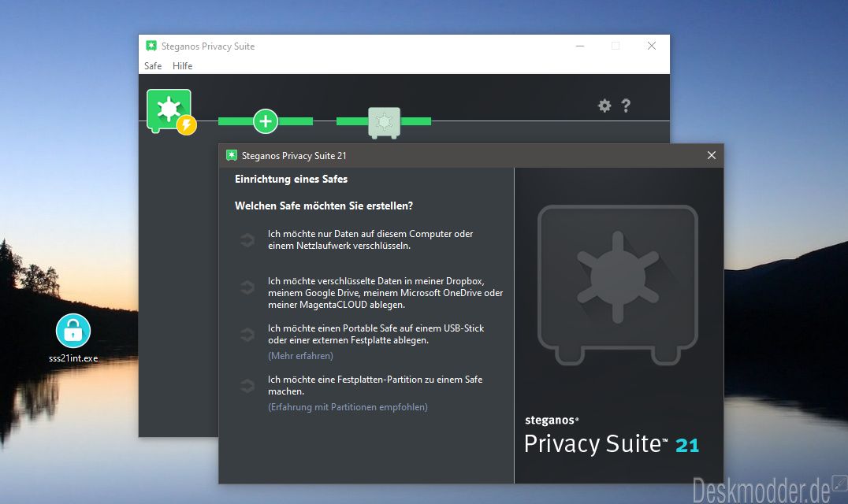
Task: Open the sss21int.exe desktop icon
Action: [73, 338]
